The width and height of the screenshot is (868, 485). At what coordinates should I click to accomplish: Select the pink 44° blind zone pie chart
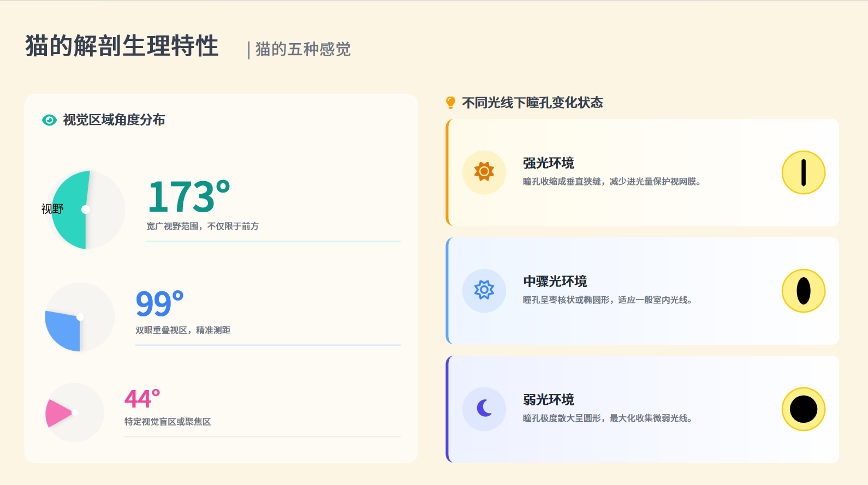(x=74, y=412)
